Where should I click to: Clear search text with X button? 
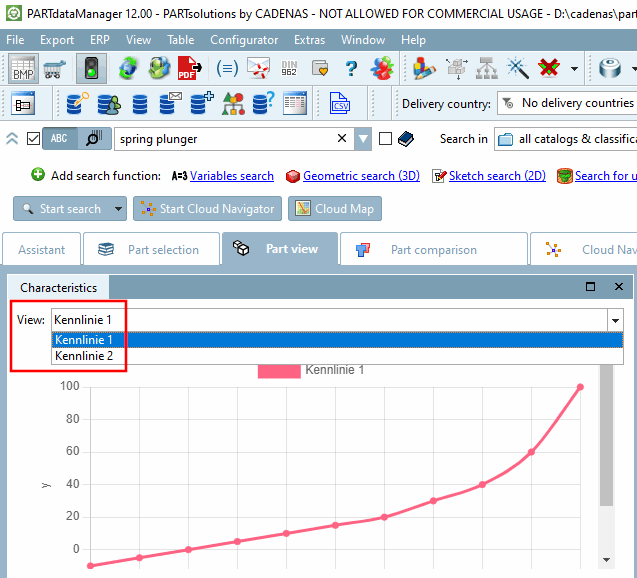tap(342, 139)
